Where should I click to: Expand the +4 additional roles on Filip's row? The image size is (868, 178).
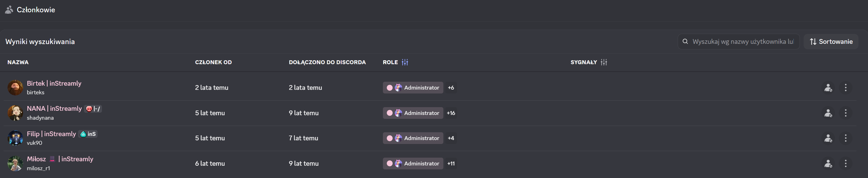coord(451,138)
